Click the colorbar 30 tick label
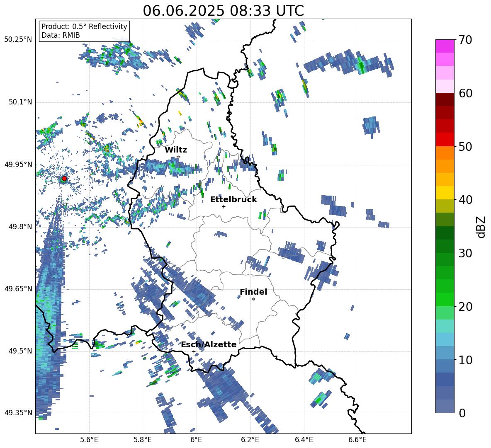Viewport: 491px width, 448px height. pyautogui.click(x=465, y=253)
